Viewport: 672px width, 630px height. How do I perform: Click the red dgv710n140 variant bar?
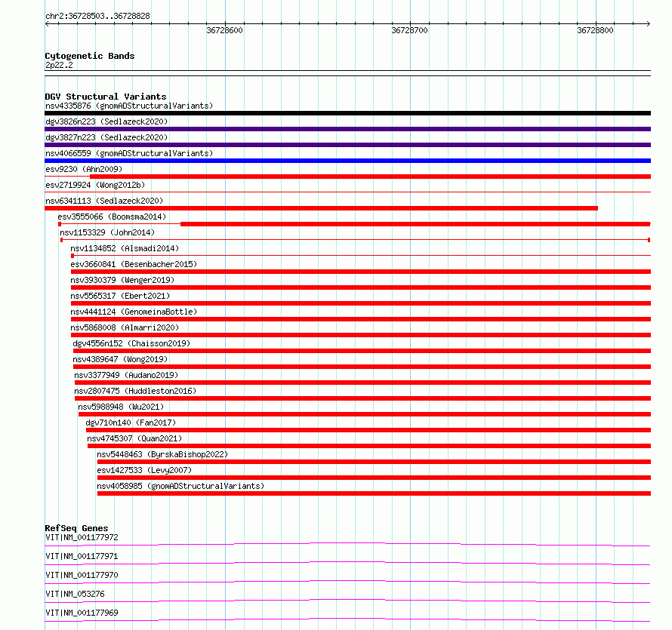tap(368, 430)
